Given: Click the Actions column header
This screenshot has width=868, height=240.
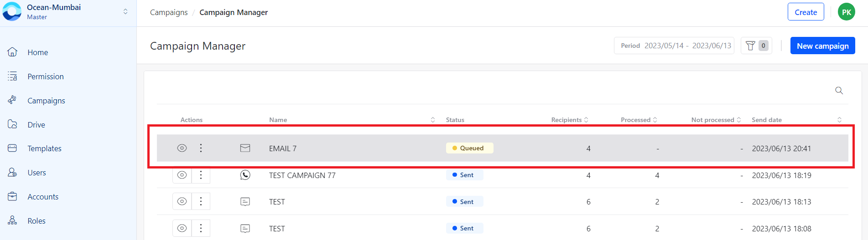Looking at the screenshot, I should [x=191, y=120].
